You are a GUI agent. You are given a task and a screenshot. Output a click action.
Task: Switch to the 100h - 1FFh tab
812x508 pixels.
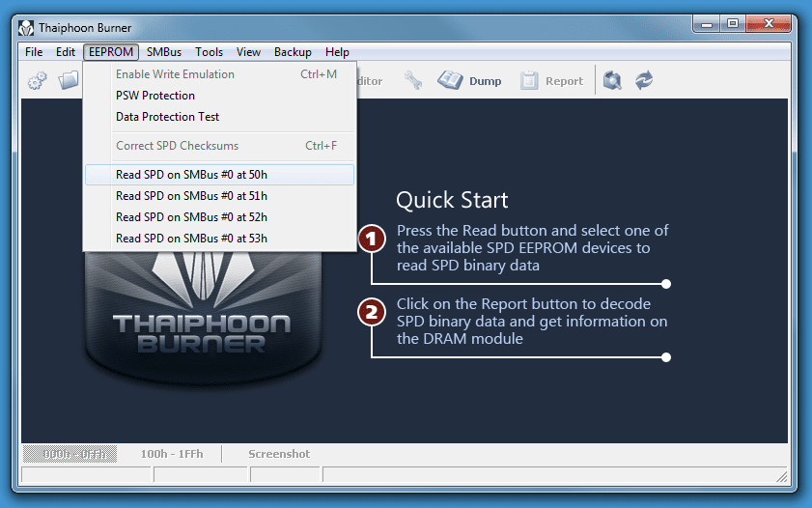point(172,454)
